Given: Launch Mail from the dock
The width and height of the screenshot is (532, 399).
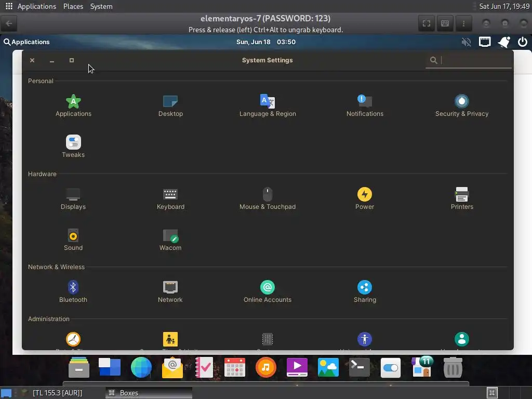Looking at the screenshot, I should point(172,367).
